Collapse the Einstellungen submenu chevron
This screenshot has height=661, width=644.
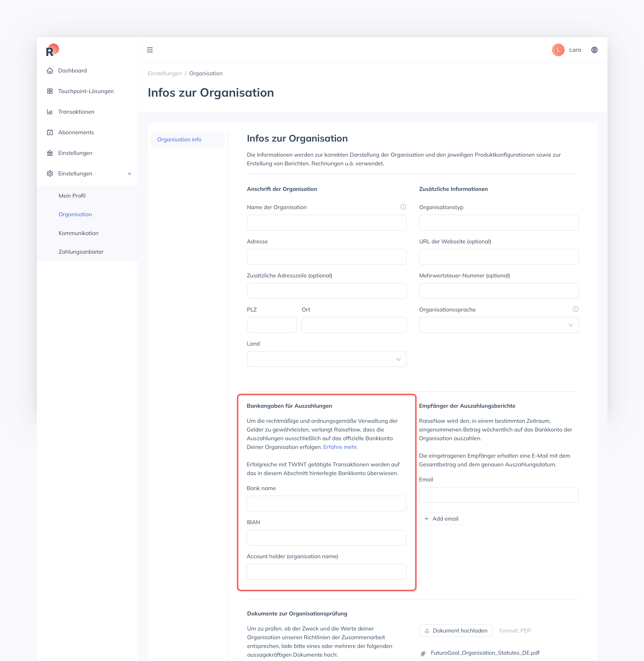129,174
